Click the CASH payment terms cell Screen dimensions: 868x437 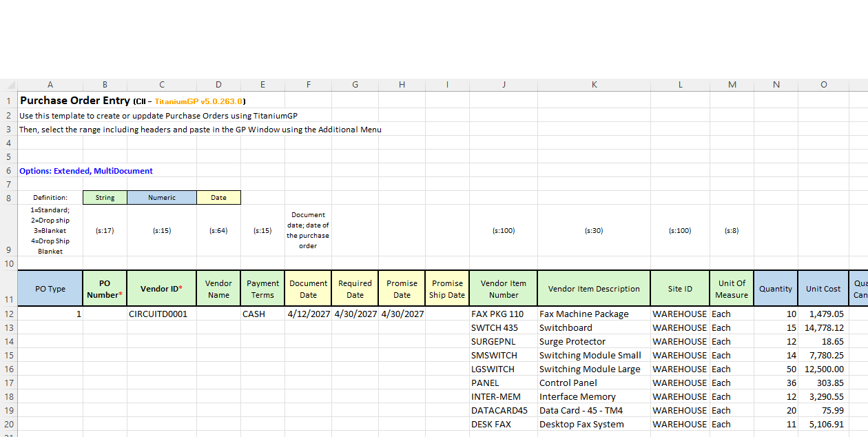(262, 314)
